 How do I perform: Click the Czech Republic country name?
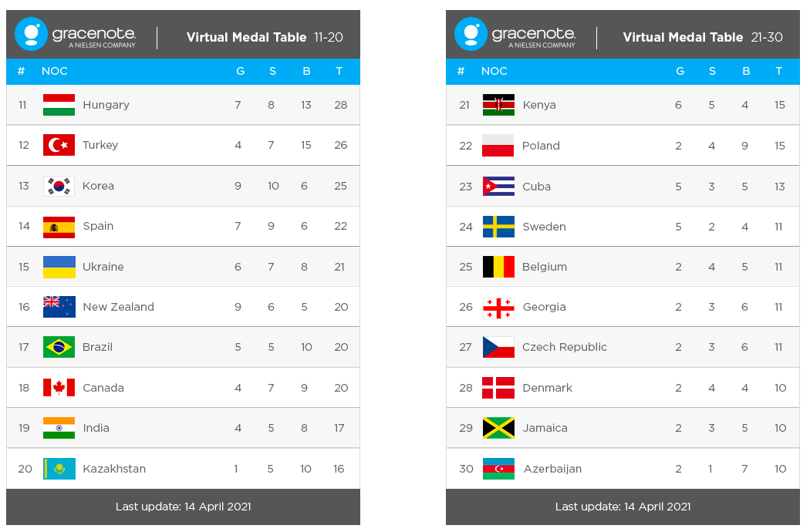point(564,347)
